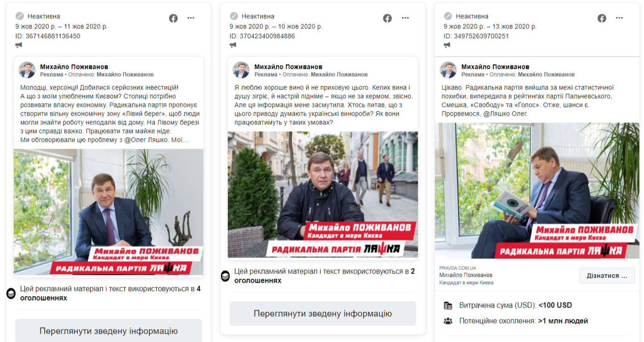Click the PRAVDA.COM.UA link caption
The image size is (644, 342).
tap(458, 268)
